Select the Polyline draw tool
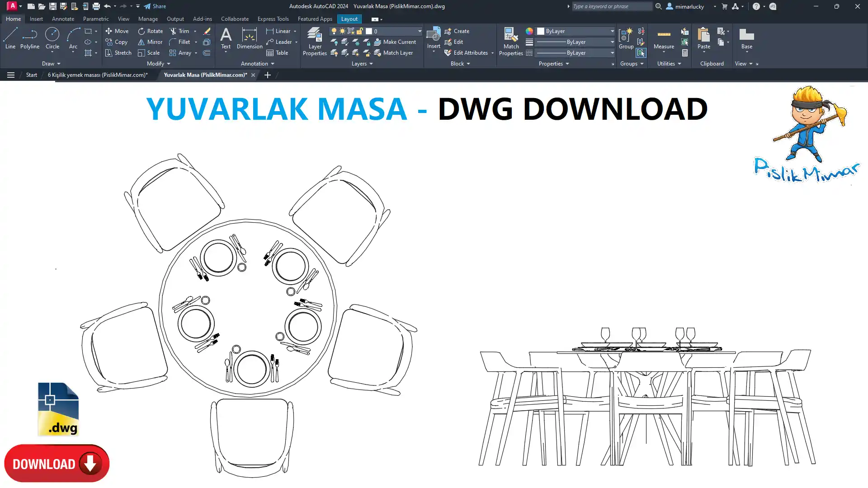The image size is (868, 488). coord(29,38)
